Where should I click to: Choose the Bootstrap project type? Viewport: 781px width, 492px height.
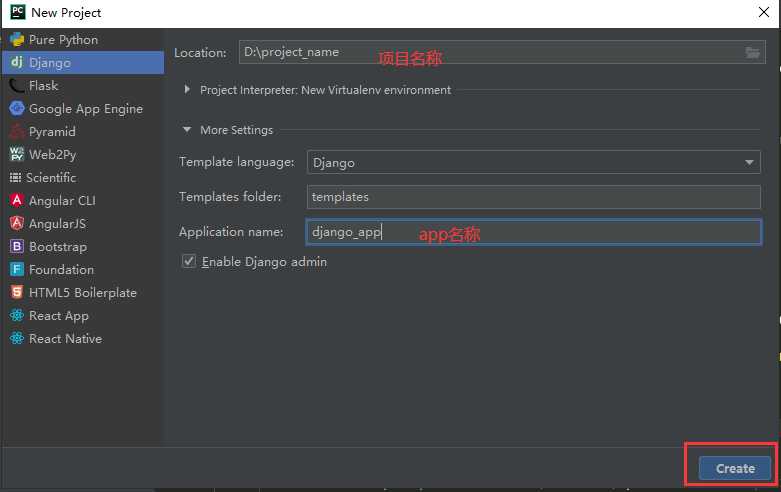(82, 246)
